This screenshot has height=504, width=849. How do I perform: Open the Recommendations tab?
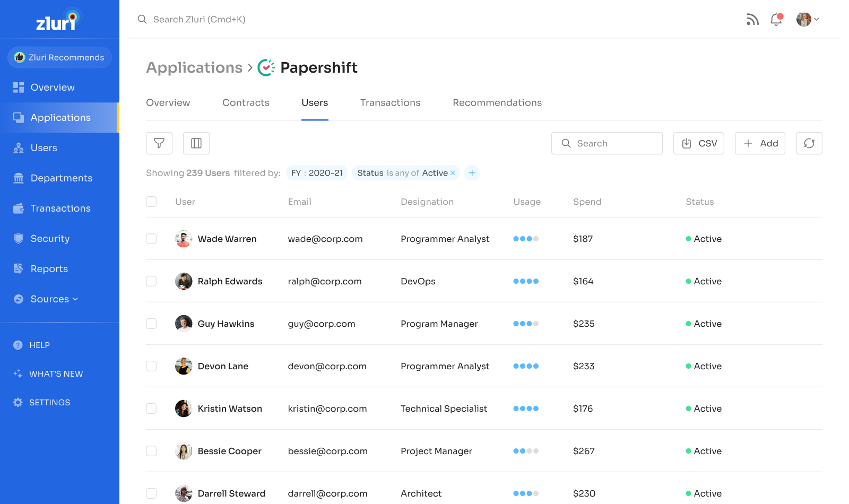pyautogui.click(x=497, y=103)
